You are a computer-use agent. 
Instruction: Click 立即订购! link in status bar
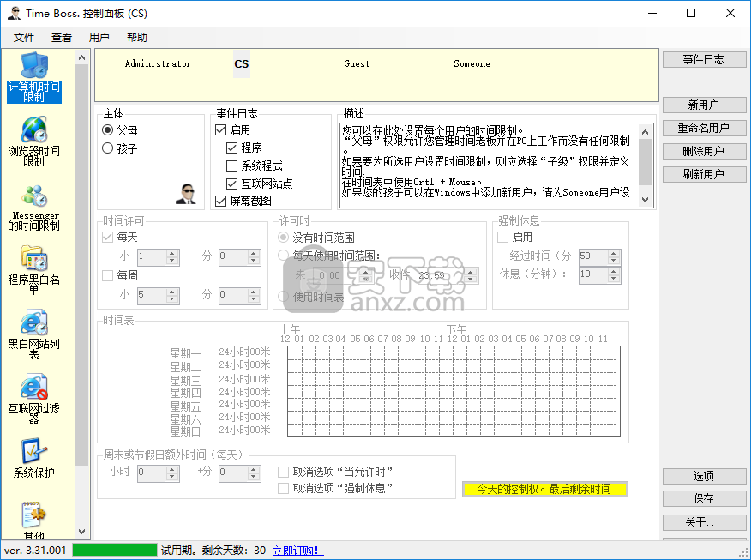tap(297, 551)
